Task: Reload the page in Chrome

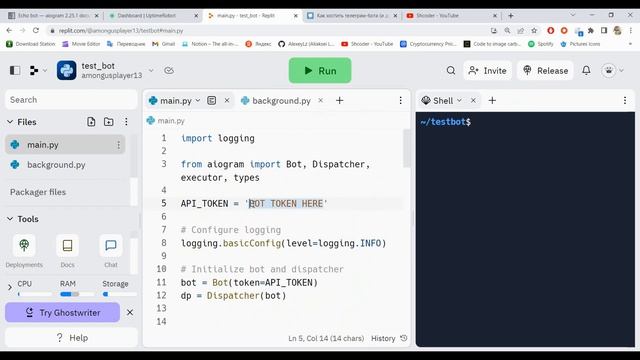Action: point(36,30)
